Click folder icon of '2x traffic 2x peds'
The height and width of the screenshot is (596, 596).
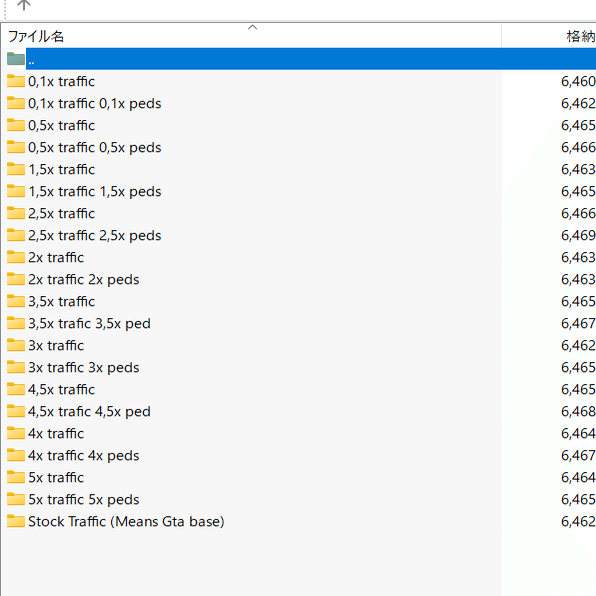coord(16,279)
